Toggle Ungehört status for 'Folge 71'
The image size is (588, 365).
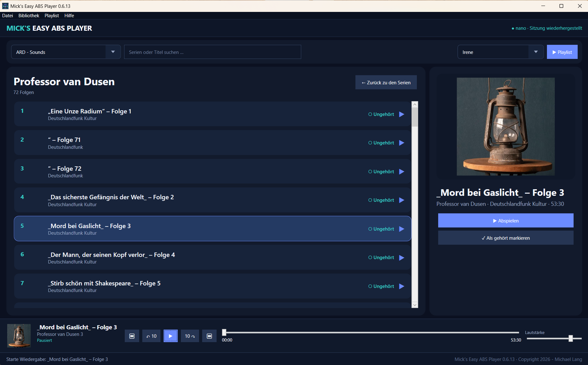click(x=381, y=143)
